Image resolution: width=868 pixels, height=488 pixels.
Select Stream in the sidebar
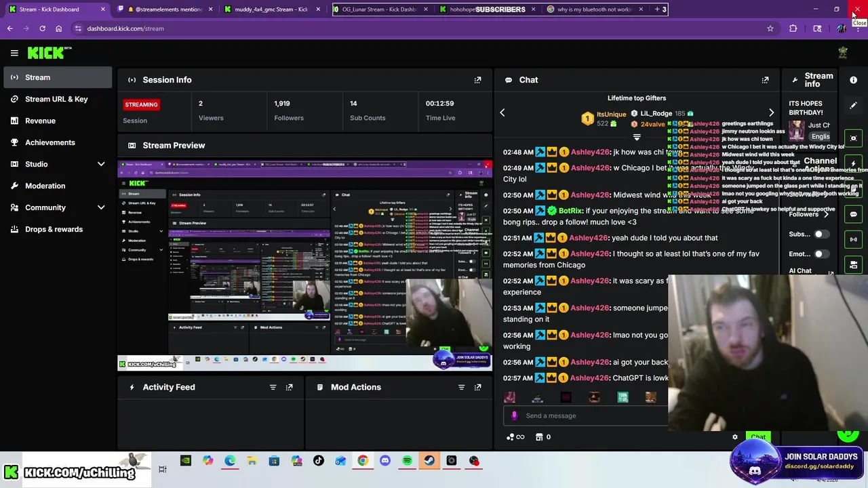[58, 77]
